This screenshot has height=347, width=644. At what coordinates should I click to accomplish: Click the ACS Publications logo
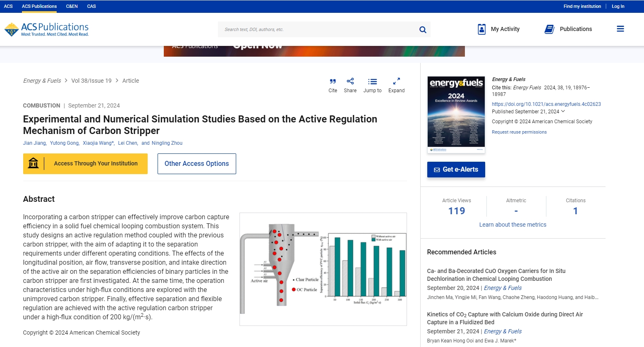46,29
